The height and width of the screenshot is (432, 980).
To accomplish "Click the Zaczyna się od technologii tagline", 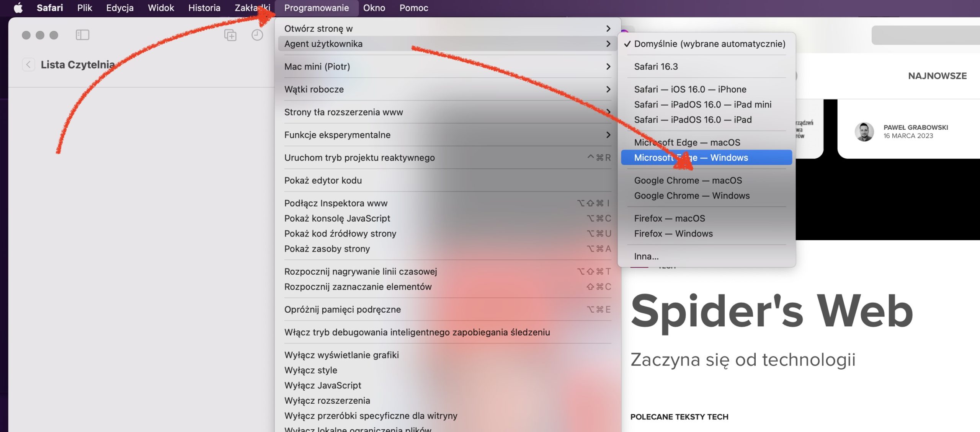I will [743, 360].
